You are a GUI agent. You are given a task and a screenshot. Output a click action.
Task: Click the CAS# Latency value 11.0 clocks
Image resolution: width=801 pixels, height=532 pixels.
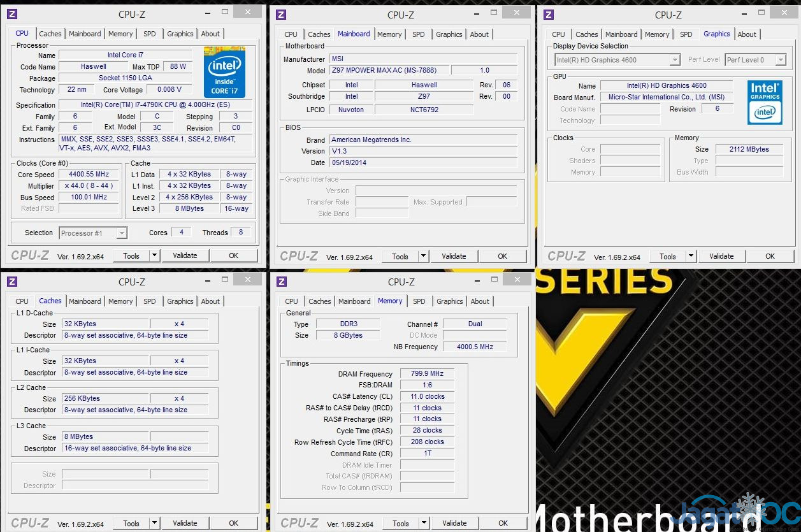click(427, 397)
